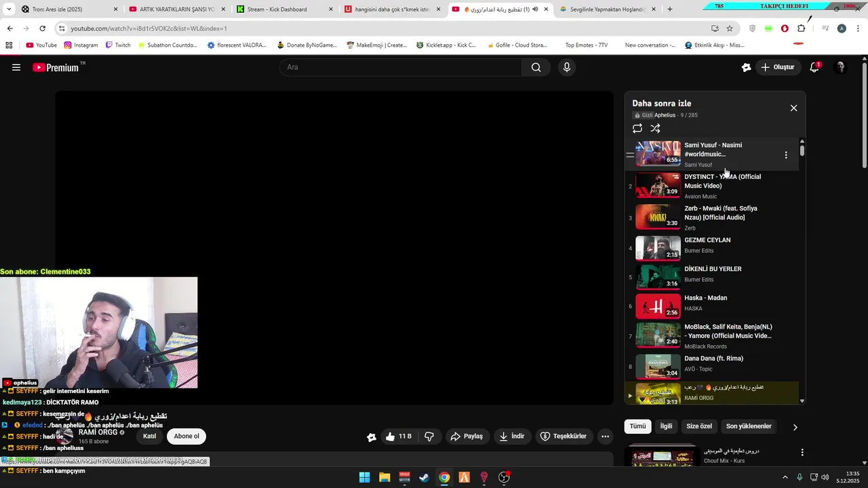Click the YouTube search magnifier button
Viewport: 868px width, 488px height.
point(536,67)
